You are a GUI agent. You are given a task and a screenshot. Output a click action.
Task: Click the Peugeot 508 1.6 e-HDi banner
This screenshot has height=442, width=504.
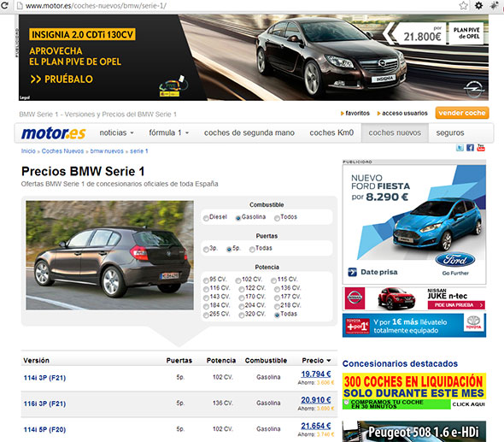414,432
